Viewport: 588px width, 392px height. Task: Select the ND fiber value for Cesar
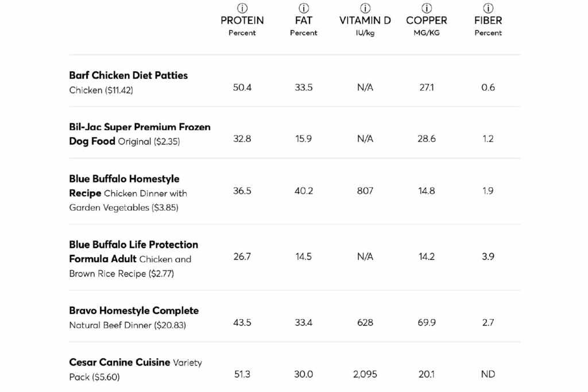pos(488,374)
